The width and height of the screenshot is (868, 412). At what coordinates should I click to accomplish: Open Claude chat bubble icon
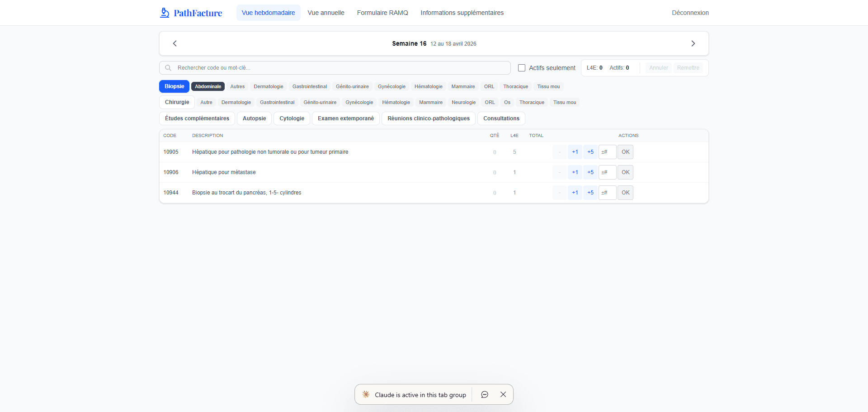click(x=485, y=394)
